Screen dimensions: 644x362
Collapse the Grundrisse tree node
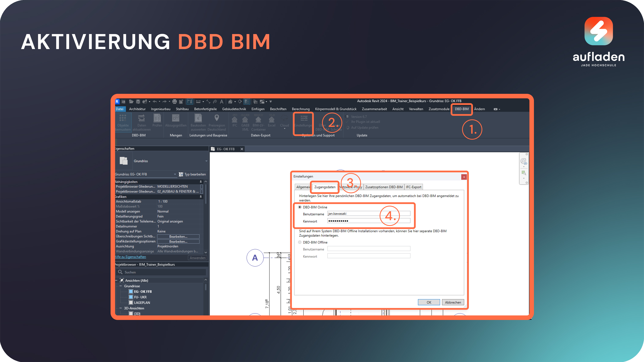point(120,286)
